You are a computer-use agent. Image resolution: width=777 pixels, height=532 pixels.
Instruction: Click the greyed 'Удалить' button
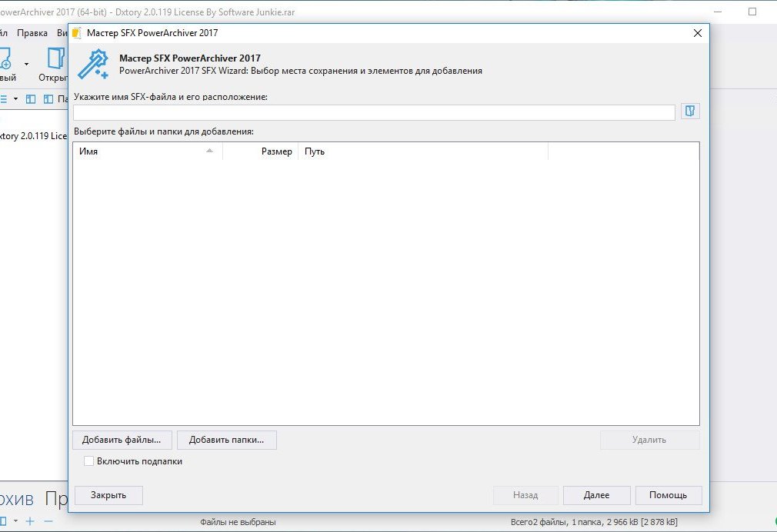click(x=649, y=440)
